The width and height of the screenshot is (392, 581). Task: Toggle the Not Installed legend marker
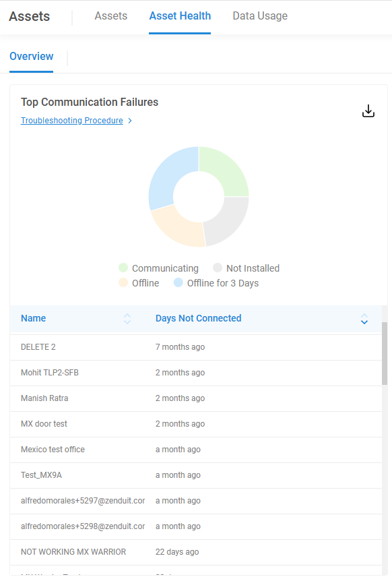point(218,268)
